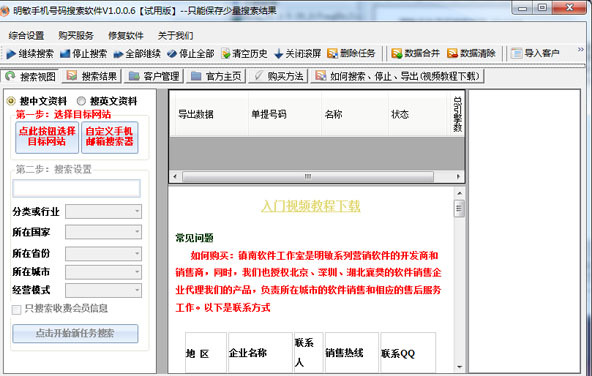This screenshot has width=592, height=376.
Task: Delete task via 删除任务 icon
Action: point(332,54)
